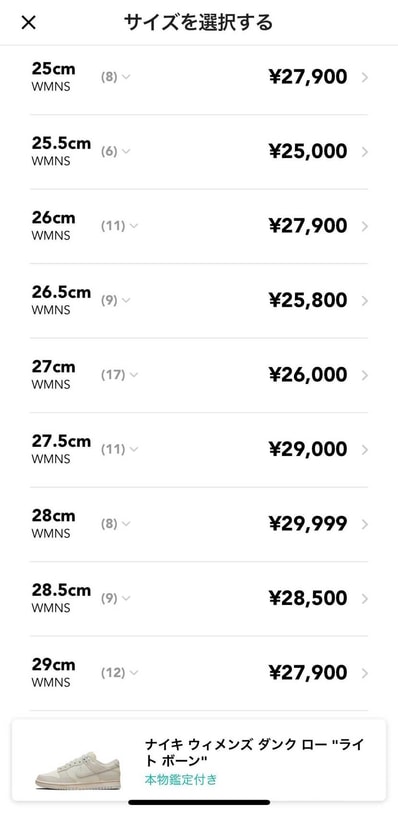Expand the (11) listings for 27.5cm
The width and height of the screenshot is (398, 813).
pos(120,450)
